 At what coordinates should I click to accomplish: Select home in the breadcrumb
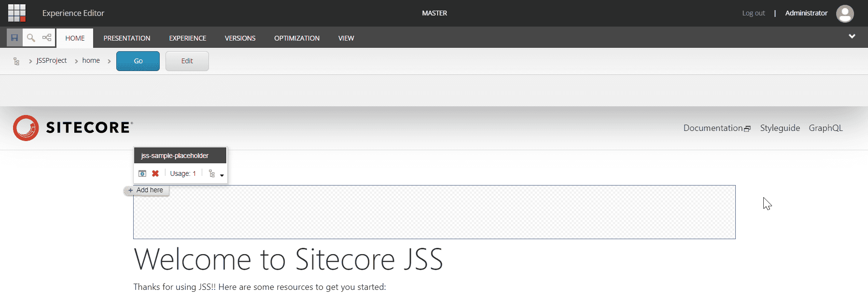tap(91, 60)
